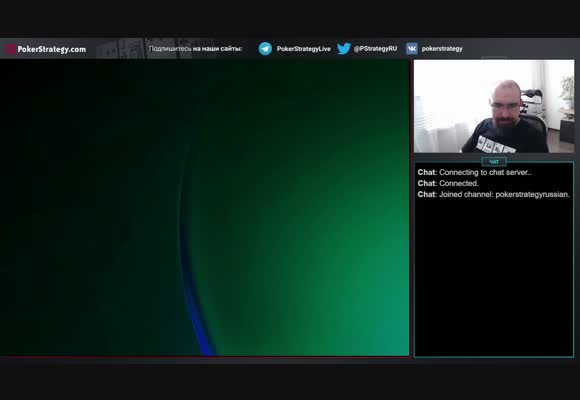
Task: Select the ЧАТ tab label
Action: 494,162
